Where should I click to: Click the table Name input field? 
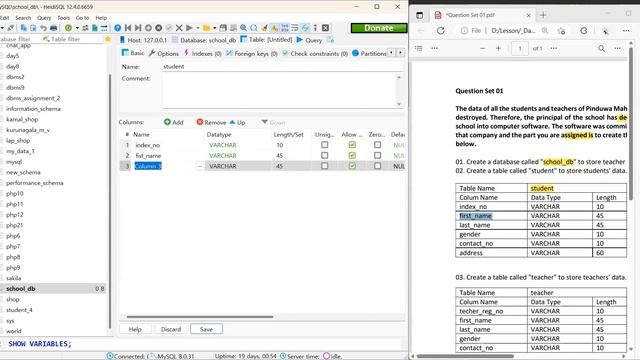pyautogui.click(x=282, y=67)
